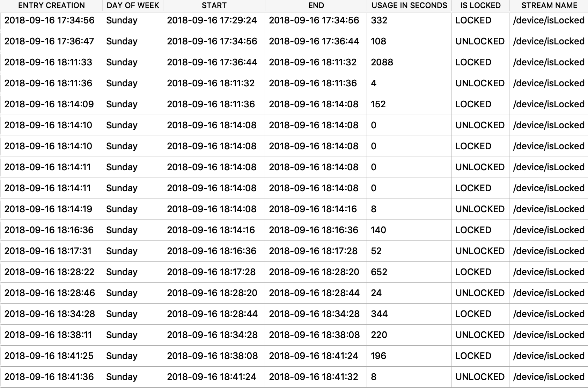Click start time 2018-09-16 18:16:36 cell
This screenshot has height=388, width=588.
tap(214, 251)
